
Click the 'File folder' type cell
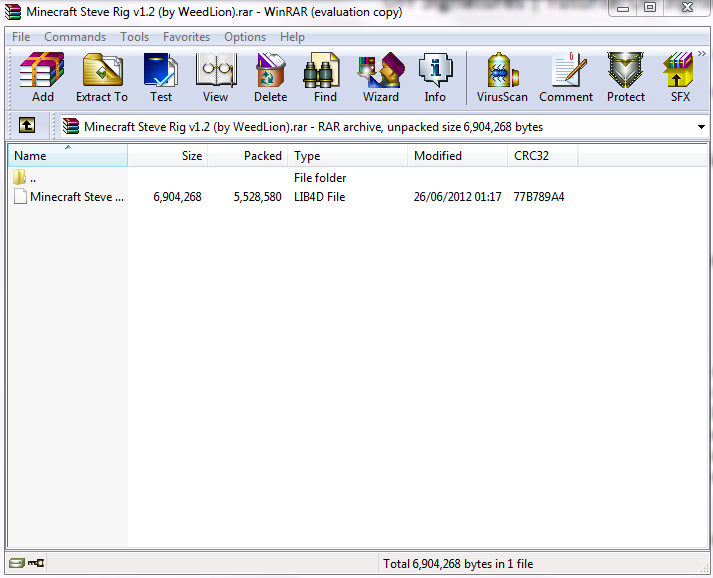[x=320, y=178]
